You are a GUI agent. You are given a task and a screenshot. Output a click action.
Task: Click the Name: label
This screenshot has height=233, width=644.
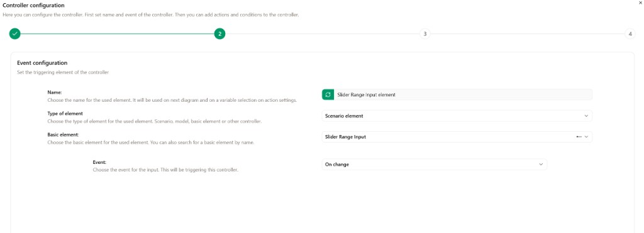pos(54,93)
